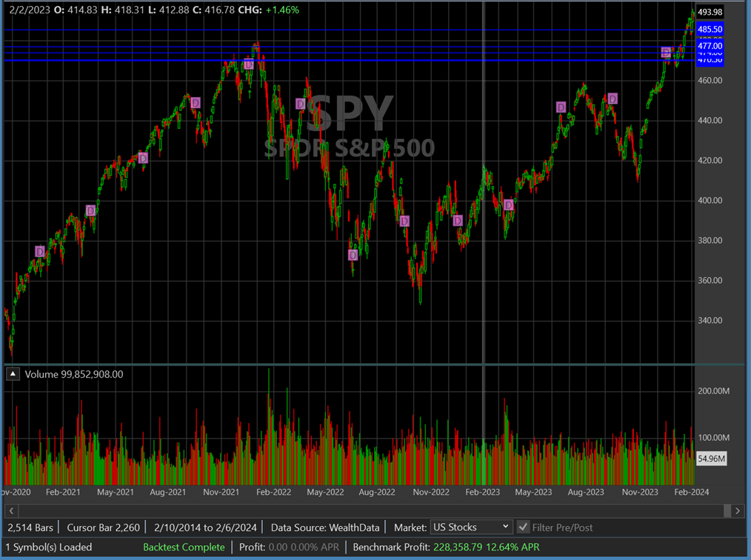Click the May-2021 date axis label
Image resolution: width=751 pixels, height=560 pixels.
[x=116, y=492]
